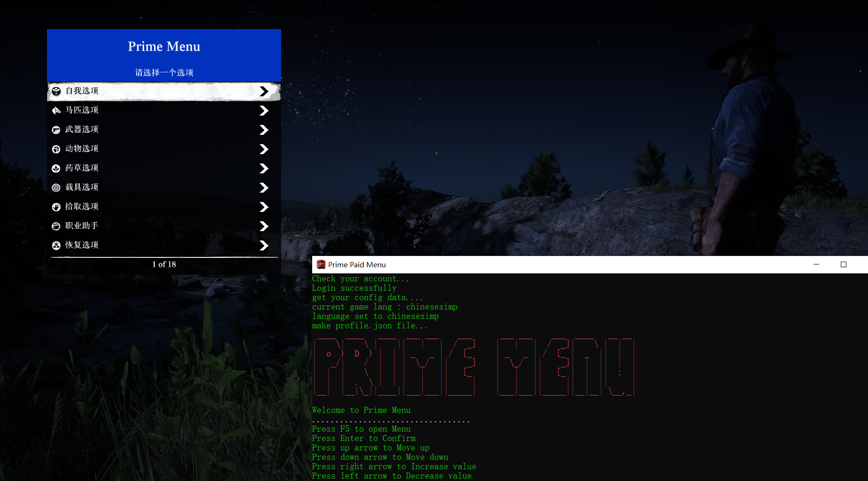Choose the 职业助手 menu entry
The width and height of the screenshot is (868, 481).
(x=164, y=226)
